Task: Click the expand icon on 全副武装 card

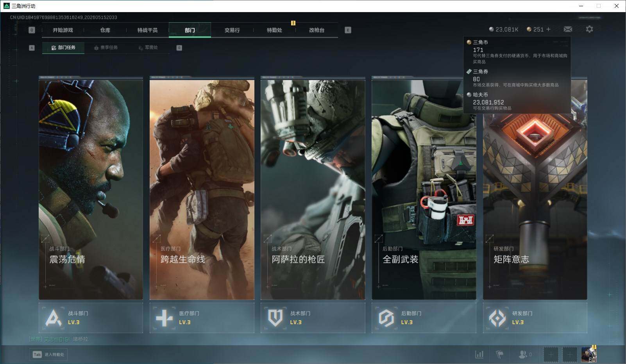Action: (379, 238)
